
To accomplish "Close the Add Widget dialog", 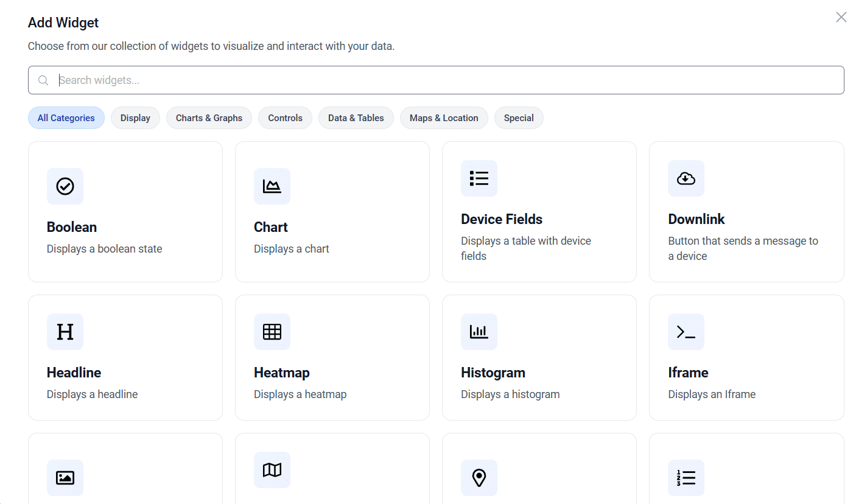I will pos(841,17).
